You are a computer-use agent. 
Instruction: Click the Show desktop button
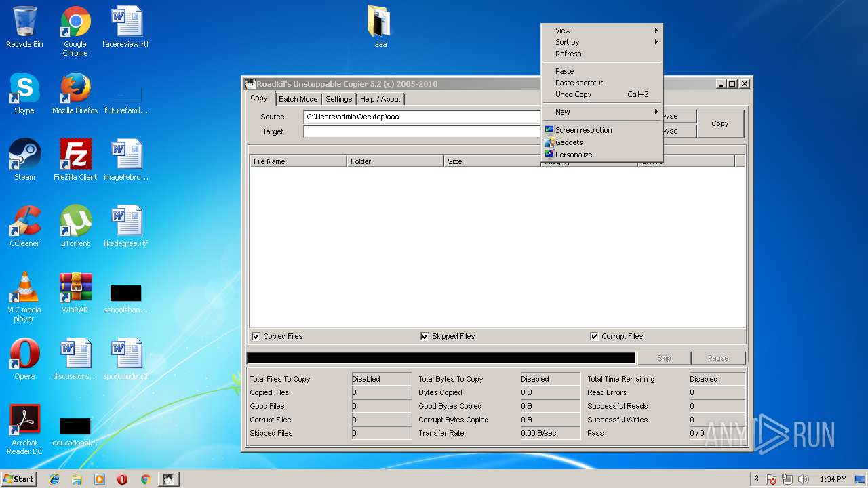(861, 479)
